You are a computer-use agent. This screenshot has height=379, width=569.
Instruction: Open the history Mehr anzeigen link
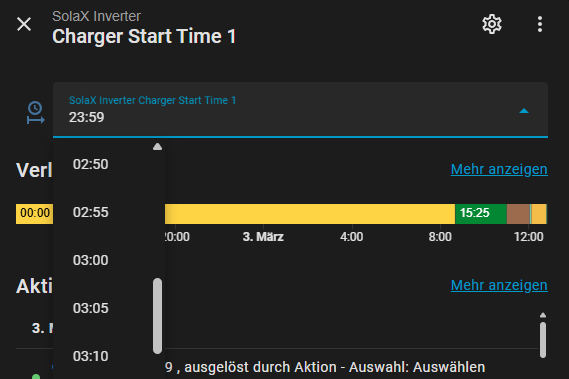(x=499, y=169)
